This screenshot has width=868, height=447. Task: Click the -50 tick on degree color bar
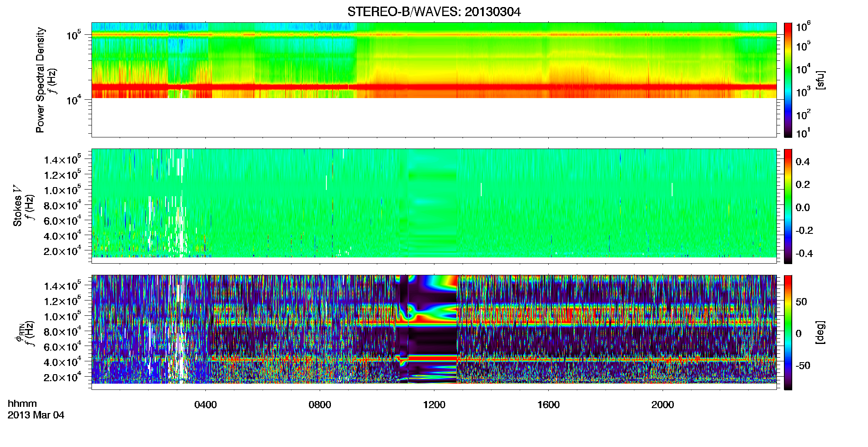tap(803, 365)
